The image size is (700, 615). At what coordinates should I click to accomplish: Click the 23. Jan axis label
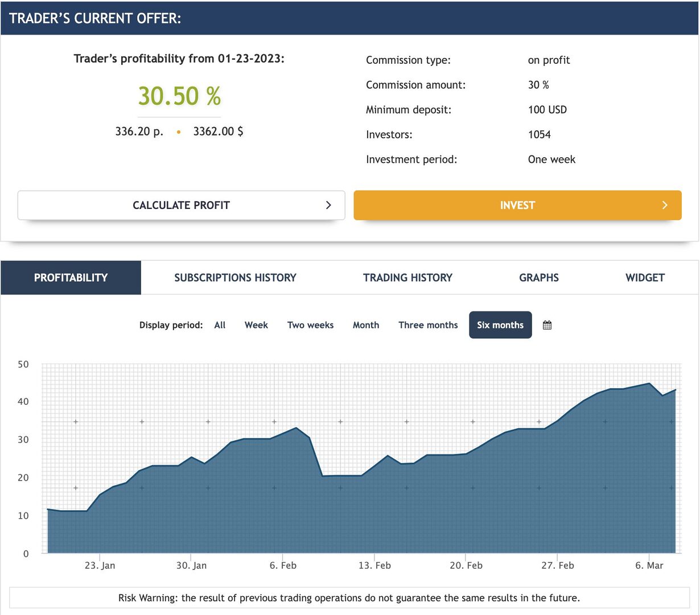click(x=100, y=565)
